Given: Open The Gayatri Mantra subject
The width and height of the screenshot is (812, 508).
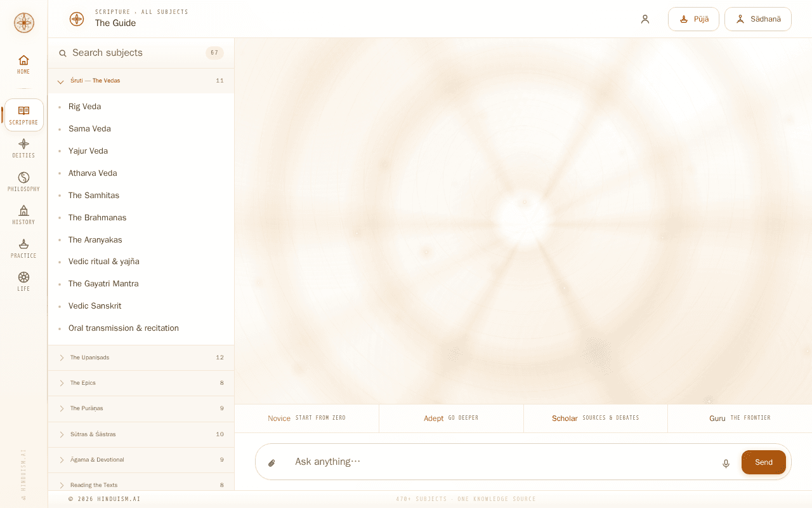Looking at the screenshot, I should [x=141, y=284].
